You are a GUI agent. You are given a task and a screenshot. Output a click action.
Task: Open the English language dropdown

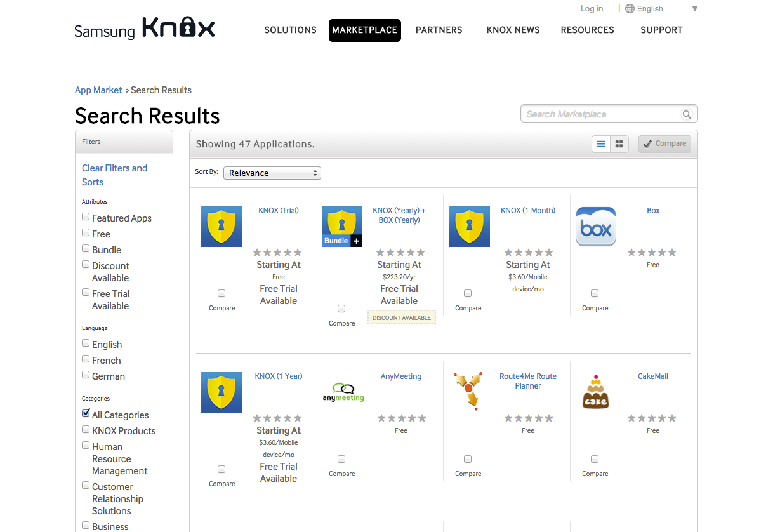pyautogui.click(x=661, y=9)
